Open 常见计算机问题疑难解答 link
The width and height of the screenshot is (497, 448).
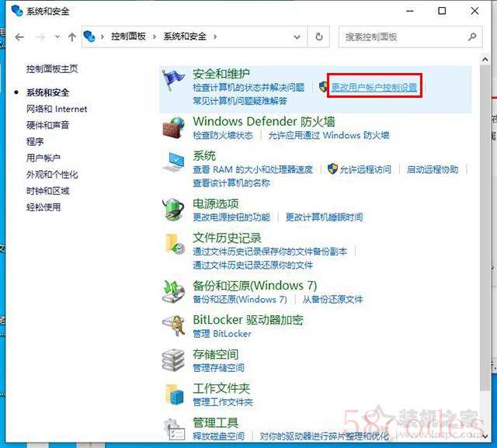(240, 101)
